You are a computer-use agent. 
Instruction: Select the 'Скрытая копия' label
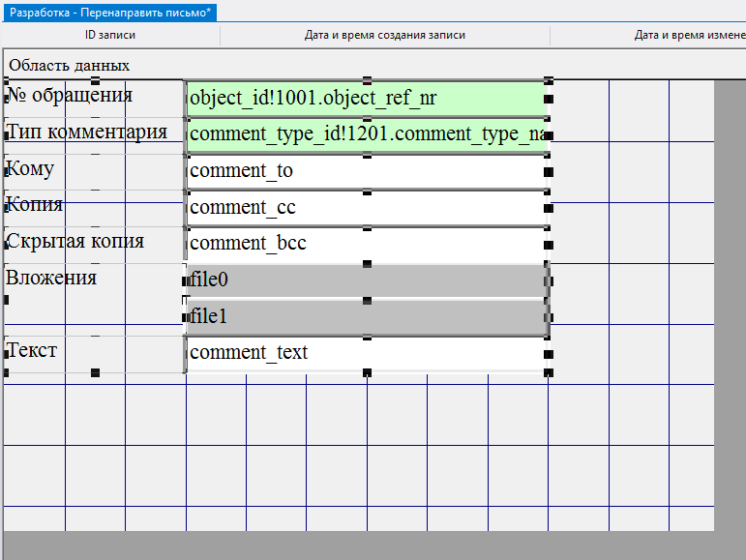[x=75, y=241]
